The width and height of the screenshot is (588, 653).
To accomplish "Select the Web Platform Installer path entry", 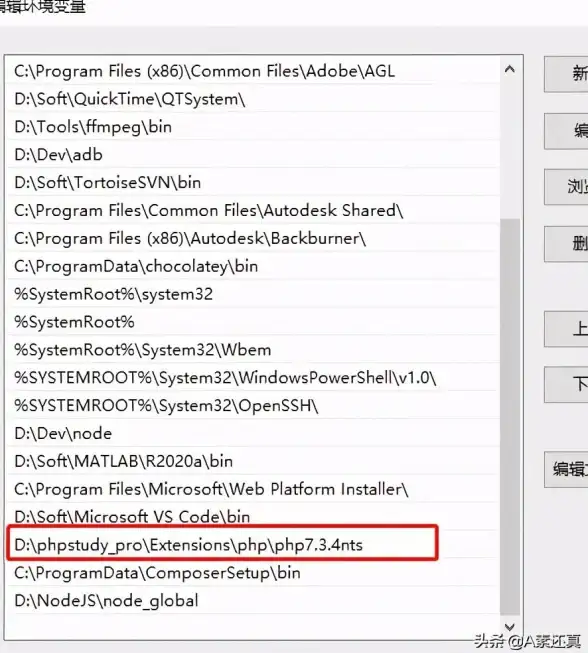I will coord(253,490).
